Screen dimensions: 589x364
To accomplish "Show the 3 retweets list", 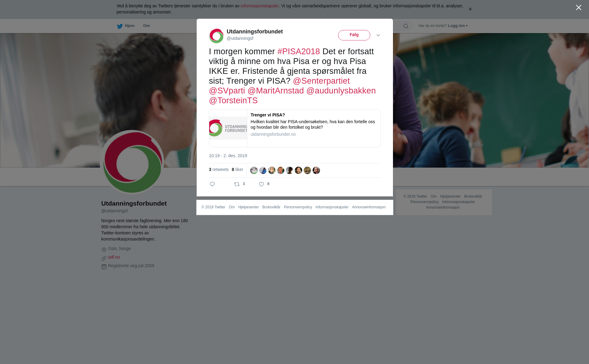I will tap(219, 169).
